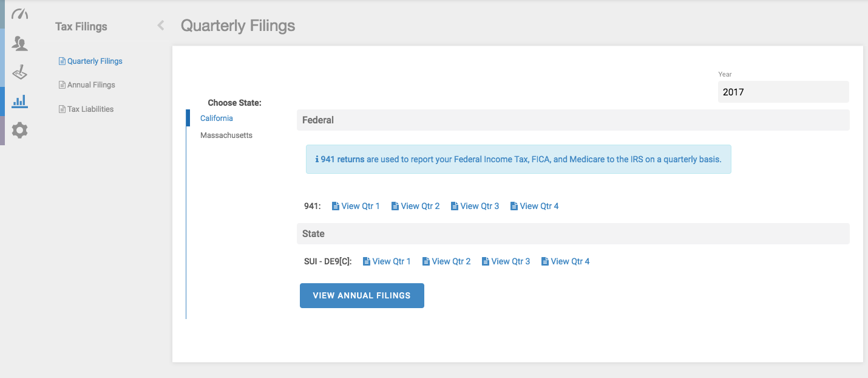Select Tax Liabilities in the menu
Viewport: 868px width, 378px height.
coord(86,109)
